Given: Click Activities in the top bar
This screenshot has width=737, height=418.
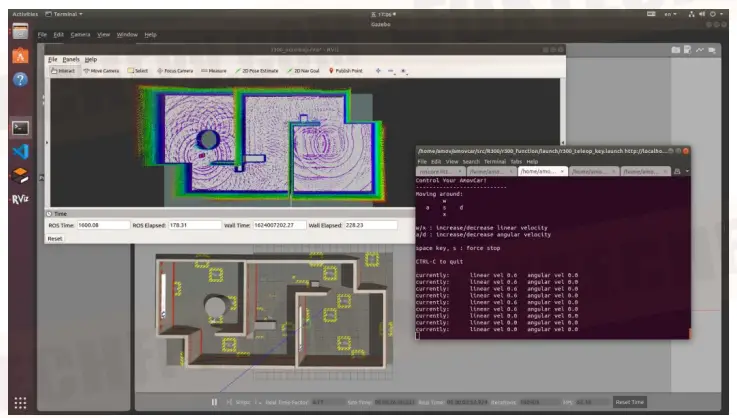Looking at the screenshot, I should 25,14.
